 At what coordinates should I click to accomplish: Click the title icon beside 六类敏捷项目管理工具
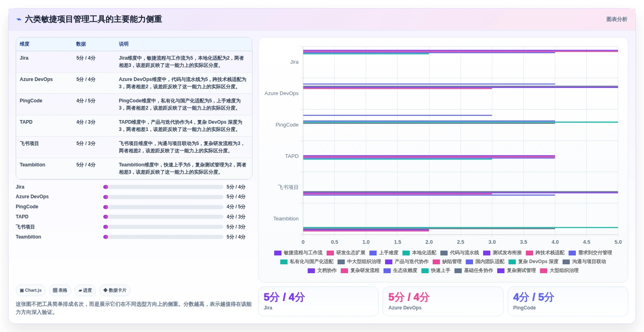(x=19, y=19)
